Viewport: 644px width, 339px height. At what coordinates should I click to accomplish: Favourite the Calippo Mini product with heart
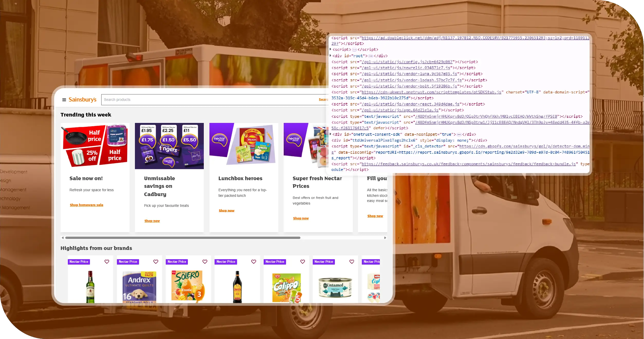303,261
